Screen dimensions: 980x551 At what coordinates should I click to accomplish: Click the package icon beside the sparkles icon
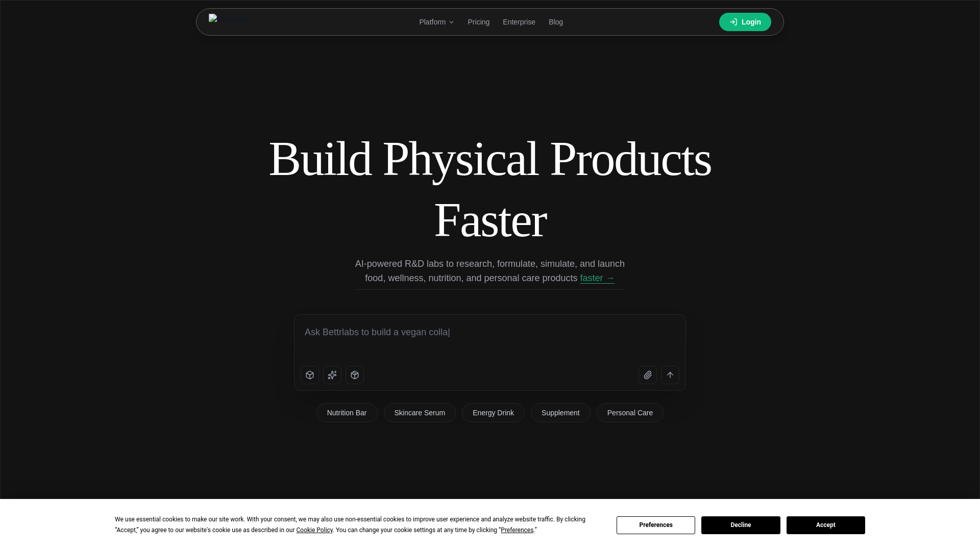click(355, 375)
